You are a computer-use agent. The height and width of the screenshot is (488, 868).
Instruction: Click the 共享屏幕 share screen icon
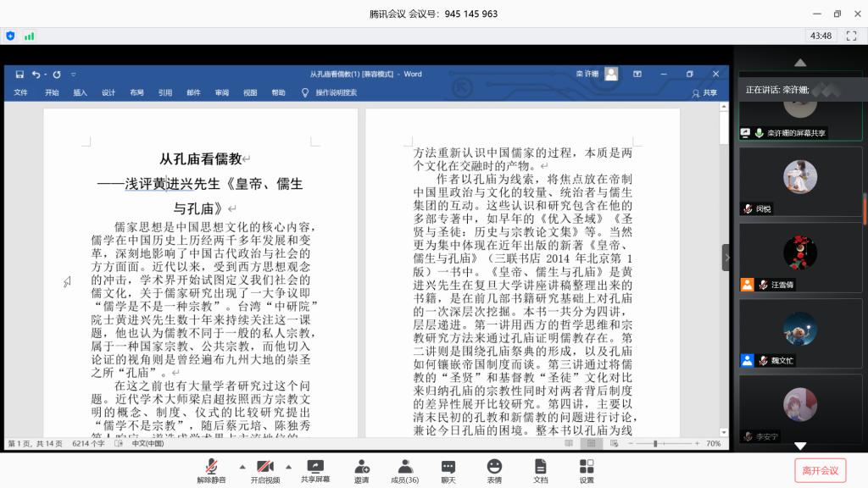315,470
